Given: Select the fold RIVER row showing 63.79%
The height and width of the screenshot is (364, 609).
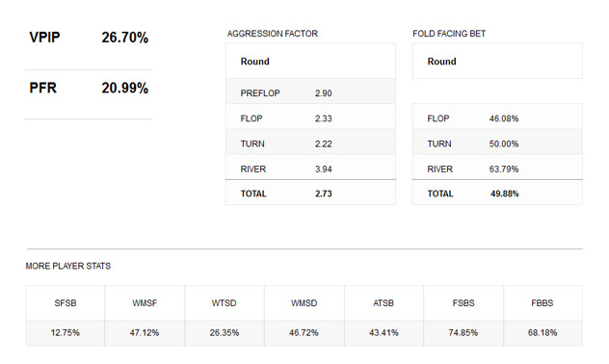Looking at the screenshot, I should click(497, 168).
